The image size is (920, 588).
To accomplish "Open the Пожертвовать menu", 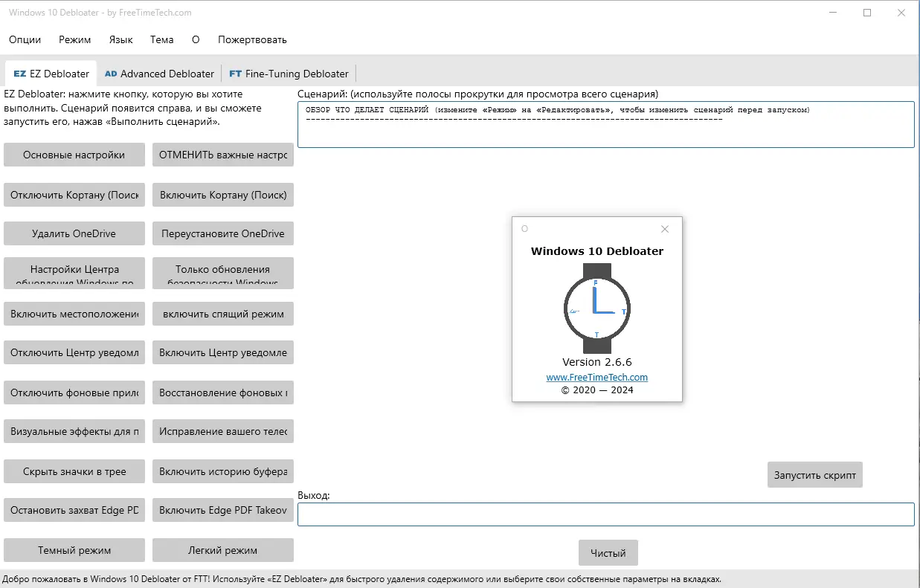I will [x=252, y=39].
